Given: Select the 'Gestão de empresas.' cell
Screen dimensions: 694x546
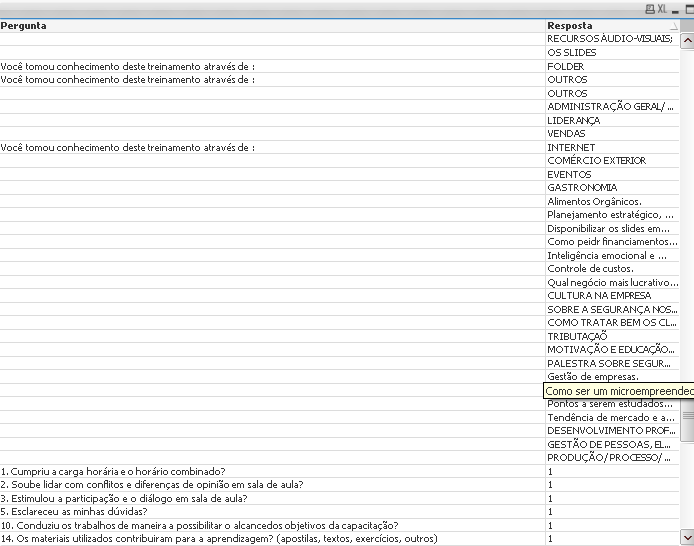Looking at the screenshot, I should (x=612, y=377).
